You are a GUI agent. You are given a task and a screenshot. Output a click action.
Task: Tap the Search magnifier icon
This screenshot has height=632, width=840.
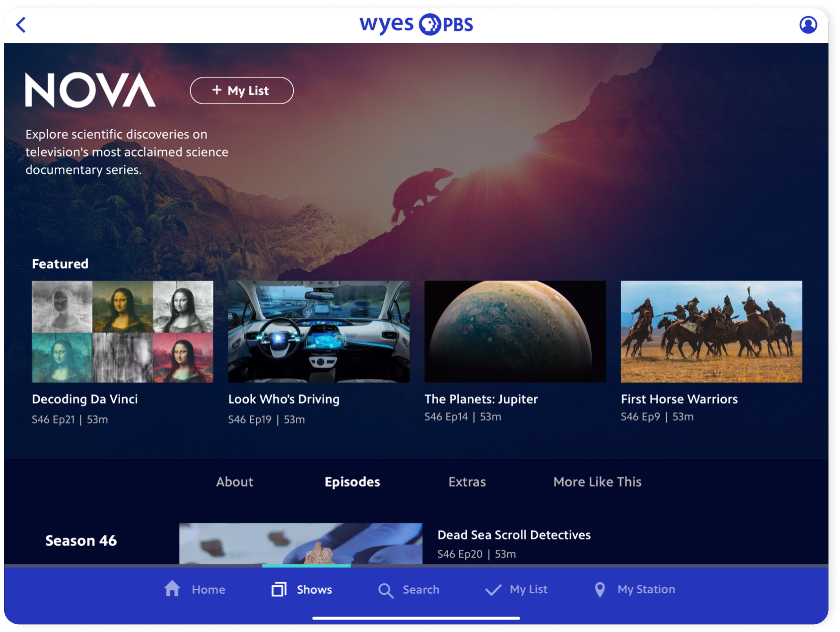coord(385,590)
